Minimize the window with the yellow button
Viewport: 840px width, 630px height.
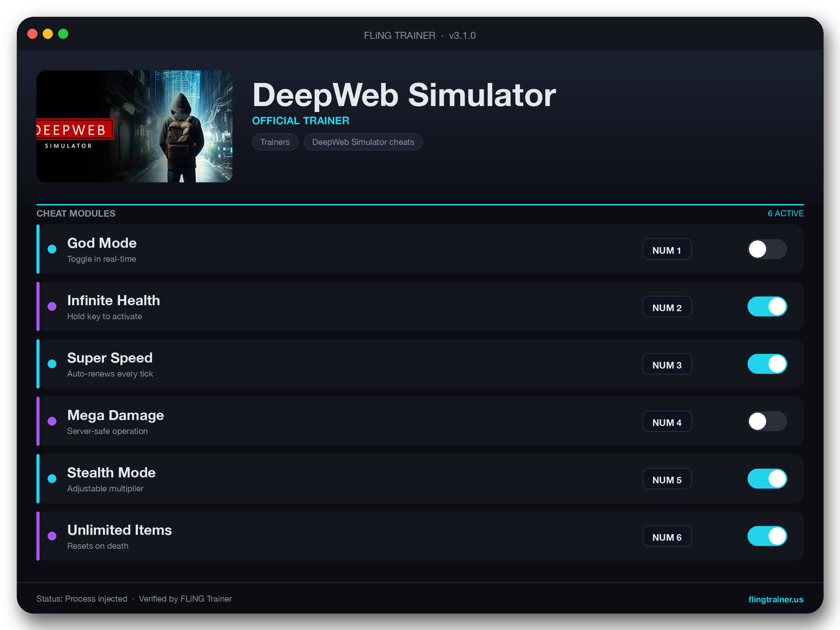(x=48, y=34)
